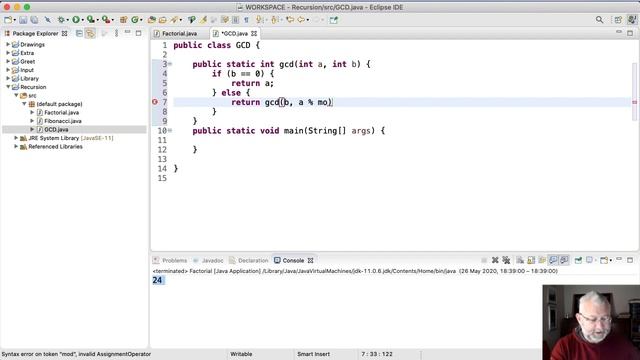Collapse the gcd method fold marker

170,64
